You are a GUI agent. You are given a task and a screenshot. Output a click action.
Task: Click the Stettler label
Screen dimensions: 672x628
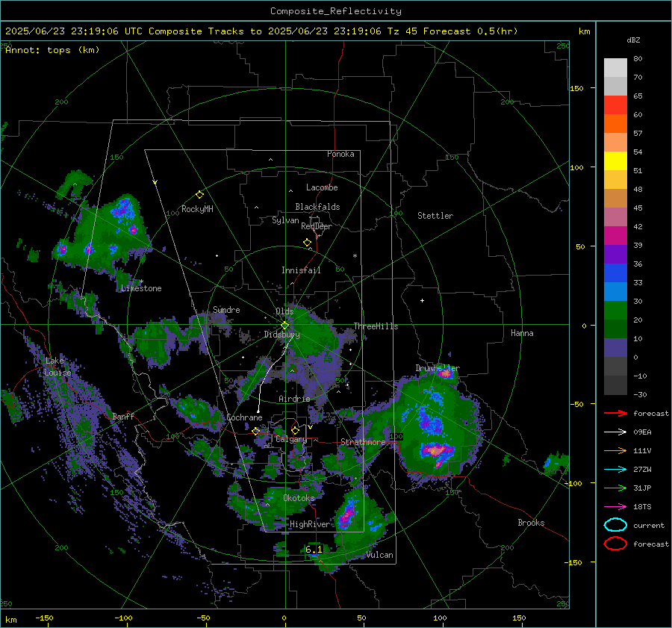435,216
